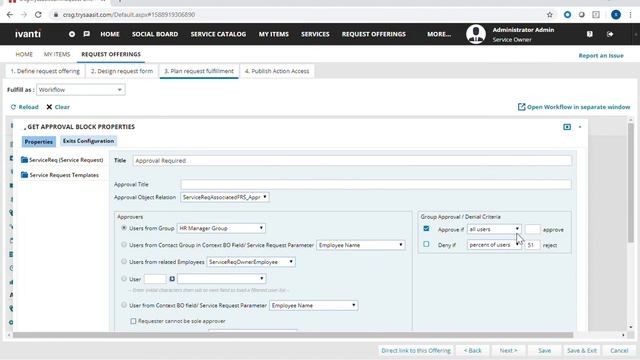Open the Fulfill as Workflow dropdown
This screenshot has width=640, height=360.
pyautogui.click(x=80, y=90)
